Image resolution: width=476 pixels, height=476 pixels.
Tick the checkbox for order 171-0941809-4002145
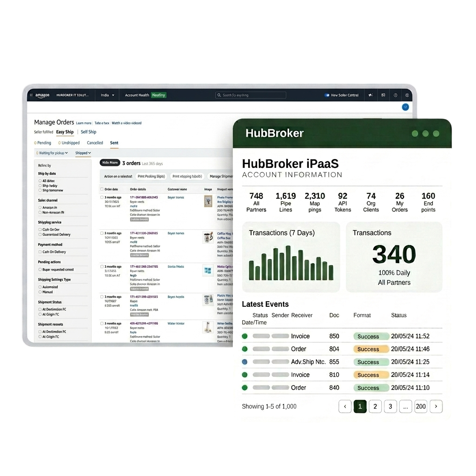[102, 197]
